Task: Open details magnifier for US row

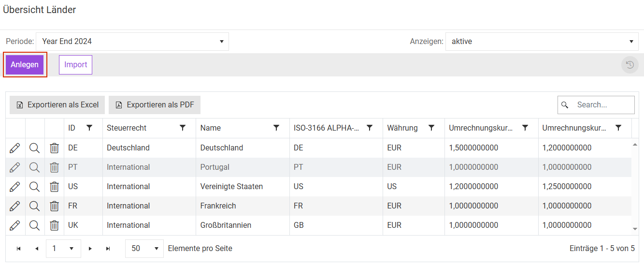Action: [34, 187]
